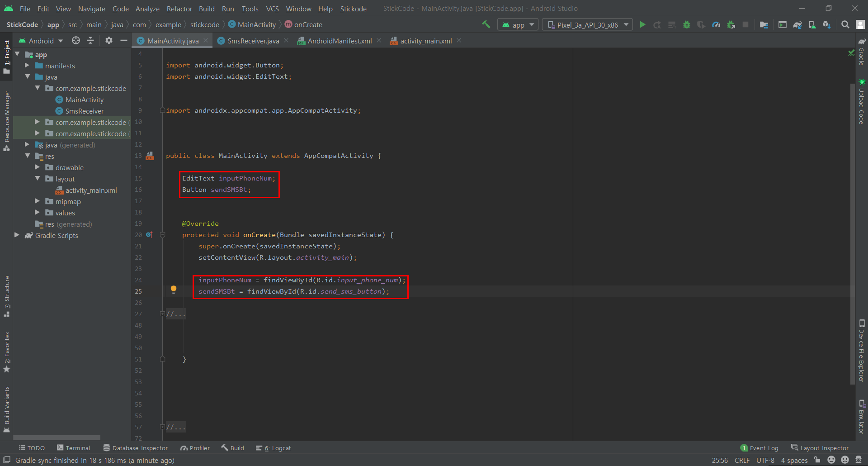Open the Stickode menu

tap(353, 9)
